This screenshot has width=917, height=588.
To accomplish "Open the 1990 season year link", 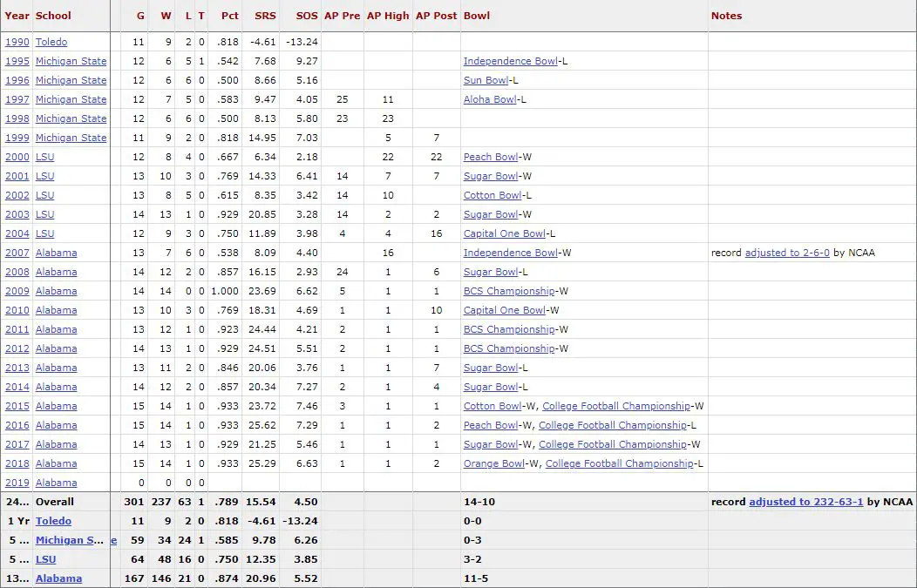I will coord(17,42).
